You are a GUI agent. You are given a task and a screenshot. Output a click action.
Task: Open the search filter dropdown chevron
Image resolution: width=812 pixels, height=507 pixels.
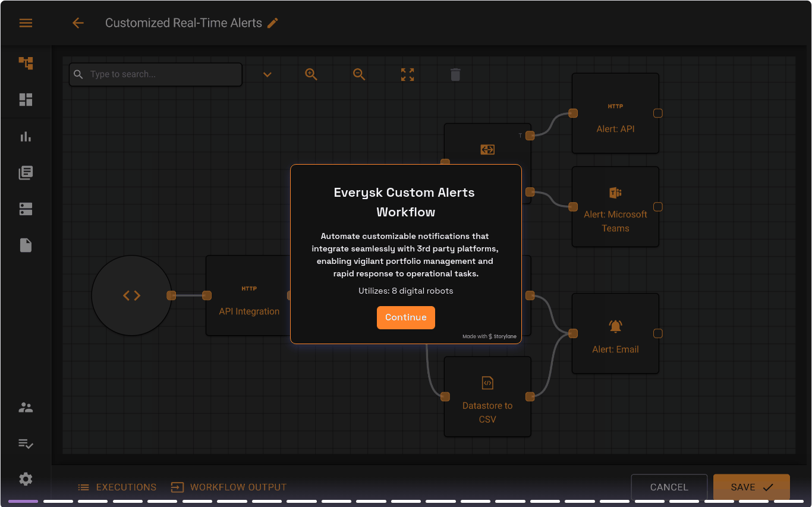[x=267, y=74]
